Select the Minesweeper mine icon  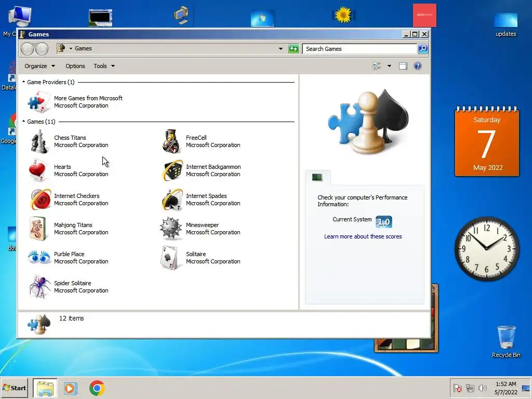tap(170, 229)
